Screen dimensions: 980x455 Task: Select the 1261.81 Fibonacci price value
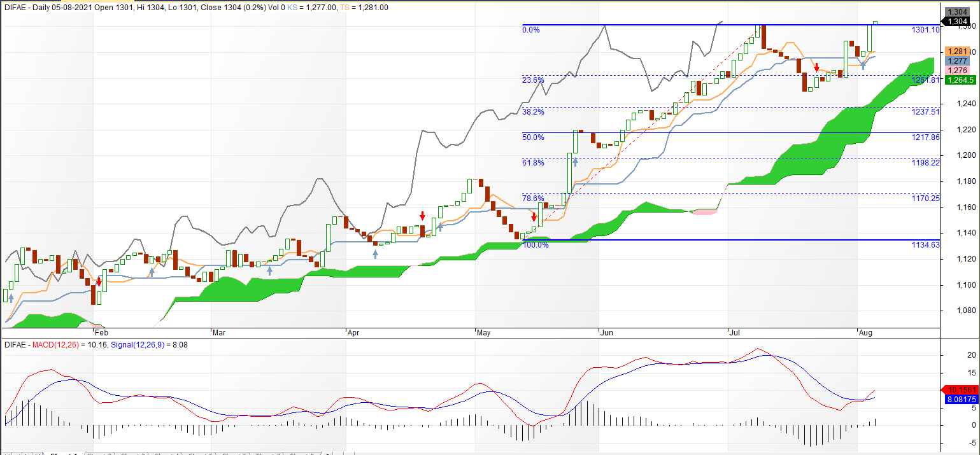(926, 80)
